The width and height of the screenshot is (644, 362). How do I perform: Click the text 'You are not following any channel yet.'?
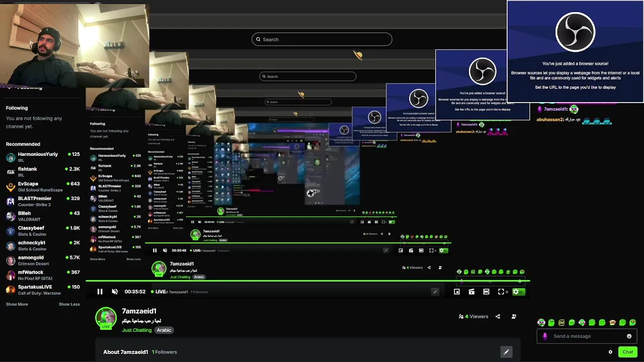tap(34, 122)
